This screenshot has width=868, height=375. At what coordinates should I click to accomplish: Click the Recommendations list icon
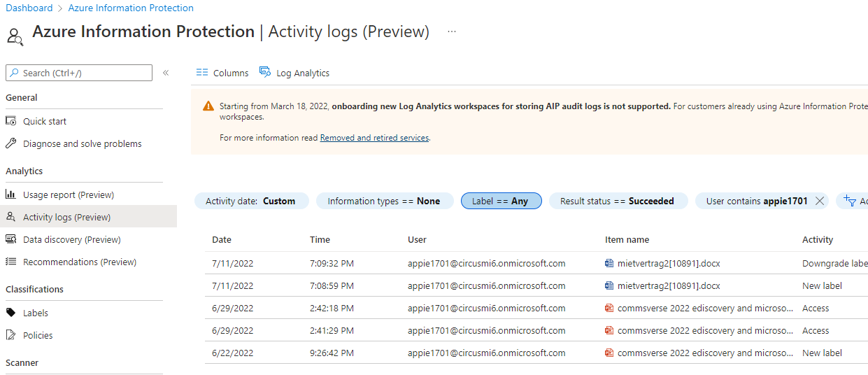pyautogui.click(x=11, y=262)
